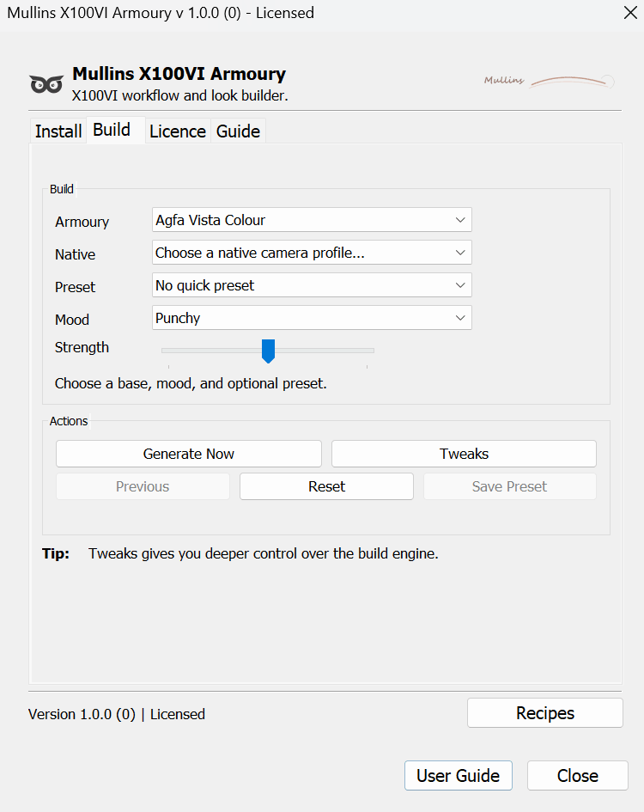The width and height of the screenshot is (644, 812).
Task: Click Generate Now button
Action: click(x=188, y=454)
